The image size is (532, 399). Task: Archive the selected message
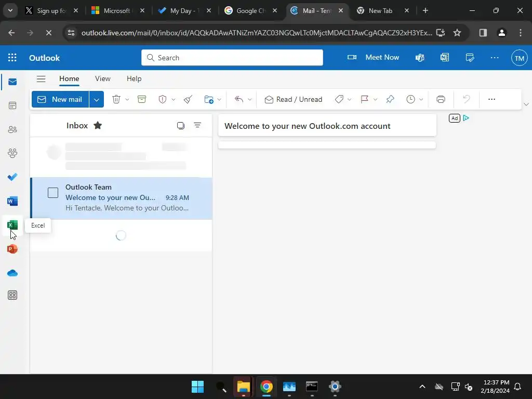click(x=142, y=99)
